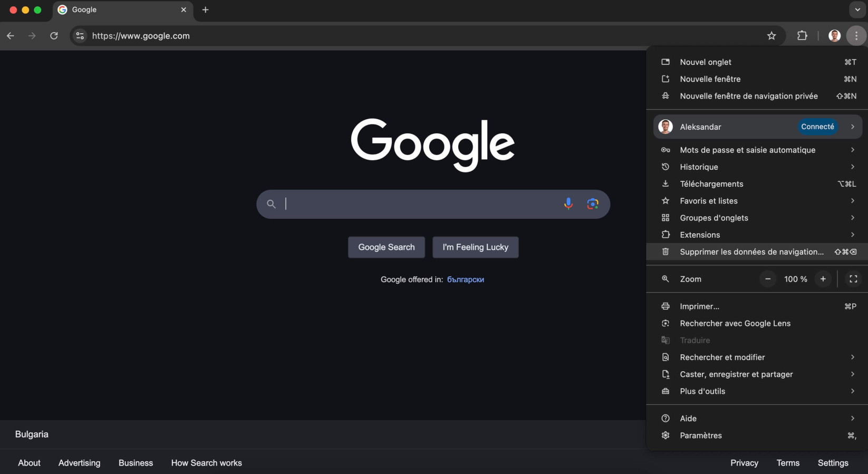Open the Terms footer link
The height and width of the screenshot is (474, 868).
click(x=788, y=463)
